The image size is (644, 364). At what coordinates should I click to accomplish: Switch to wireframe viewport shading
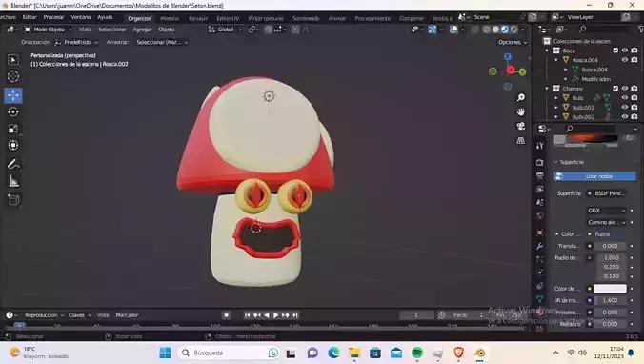487,30
